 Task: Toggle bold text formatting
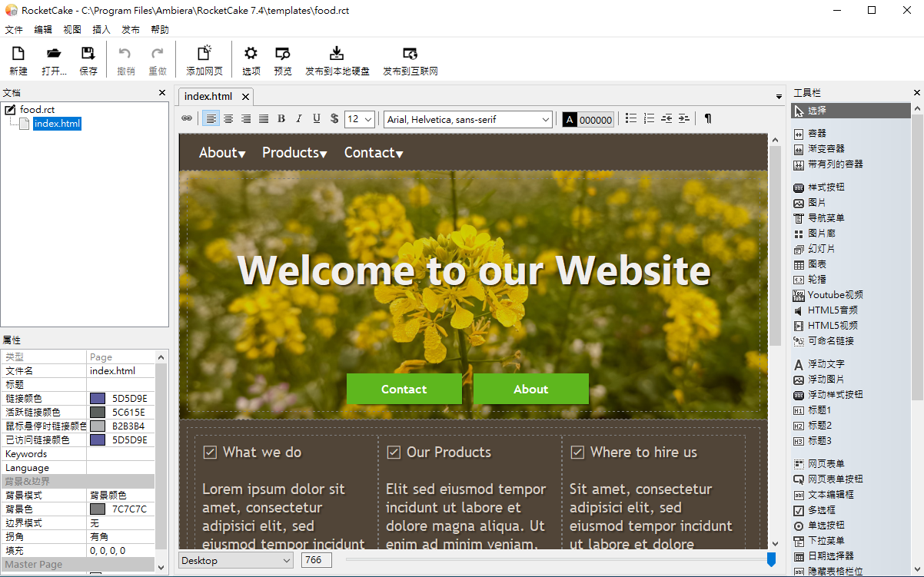[281, 118]
